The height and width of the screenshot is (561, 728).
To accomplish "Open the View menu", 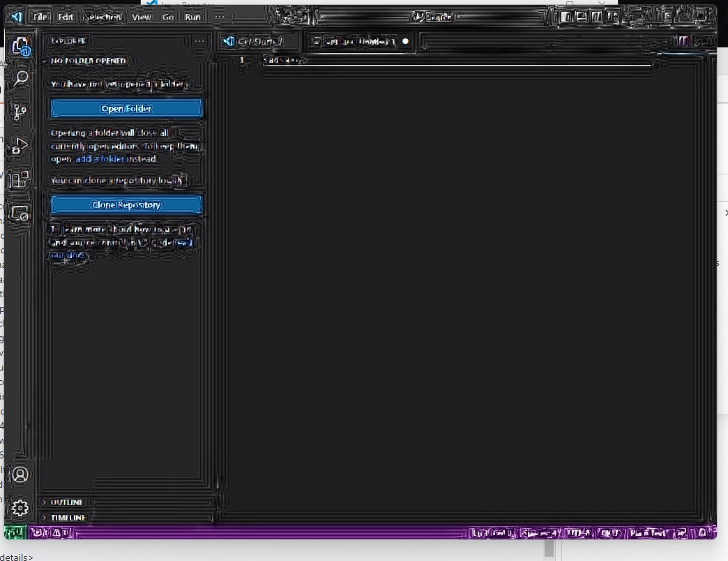I will tap(141, 17).
